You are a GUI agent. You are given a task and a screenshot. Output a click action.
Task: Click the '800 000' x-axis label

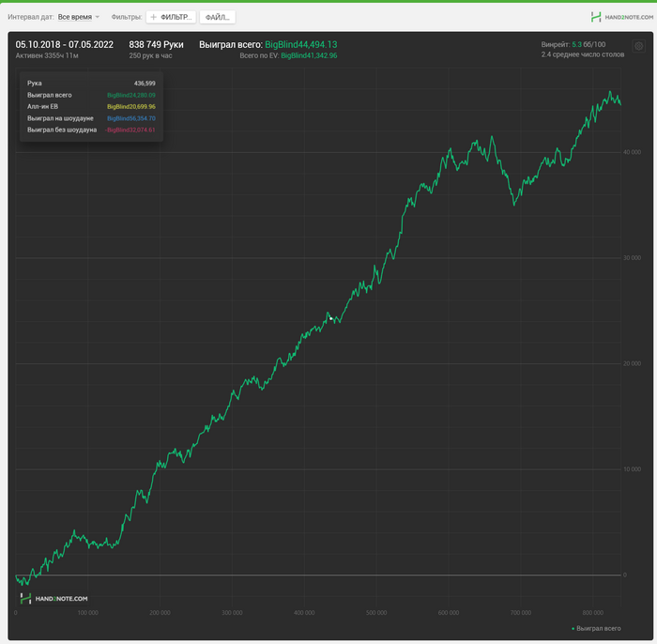(x=593, y=613)
